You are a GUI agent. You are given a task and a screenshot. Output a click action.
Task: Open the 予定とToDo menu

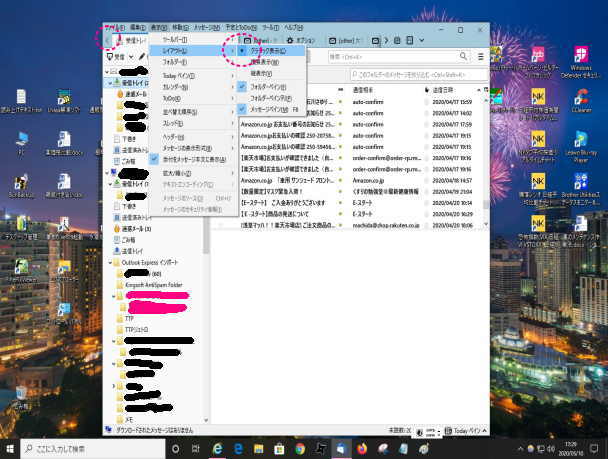[241, 28]
